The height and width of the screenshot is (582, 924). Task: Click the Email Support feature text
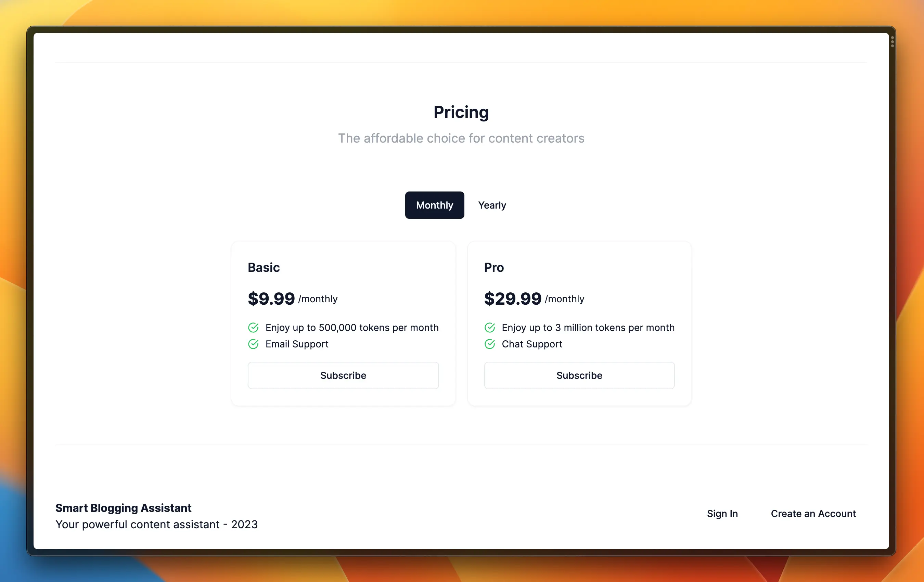[297, 344]
